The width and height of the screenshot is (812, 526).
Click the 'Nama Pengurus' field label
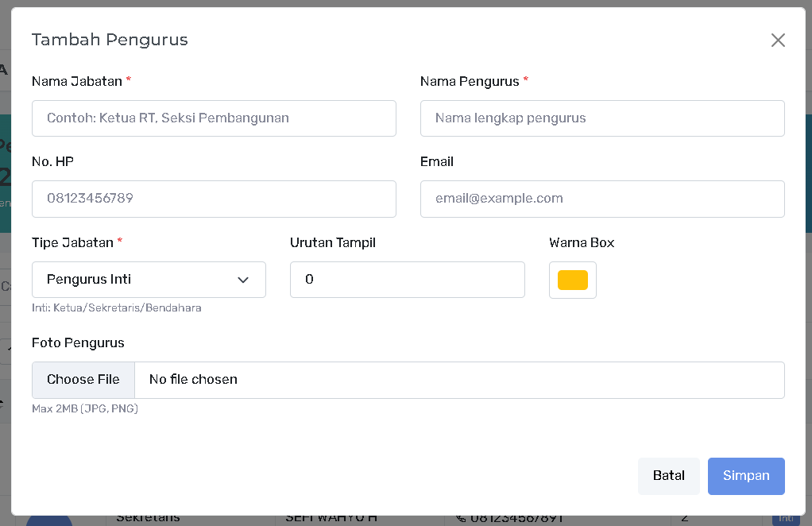tap(469, 81)
